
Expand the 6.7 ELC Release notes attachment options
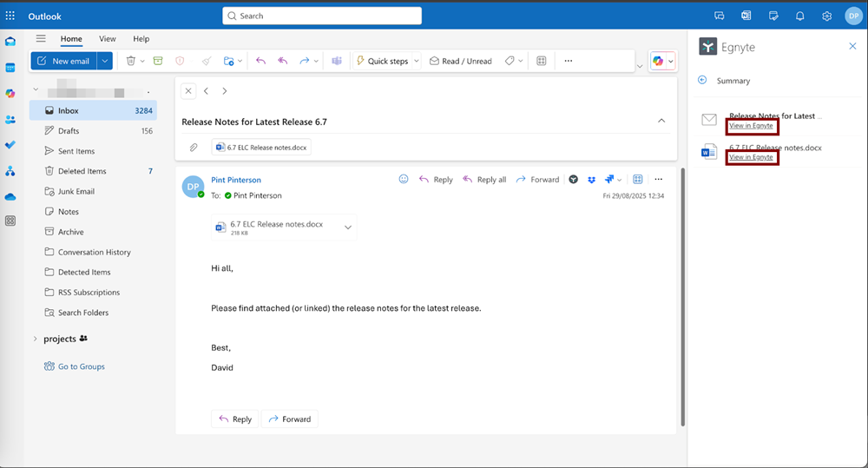point(348,227)
